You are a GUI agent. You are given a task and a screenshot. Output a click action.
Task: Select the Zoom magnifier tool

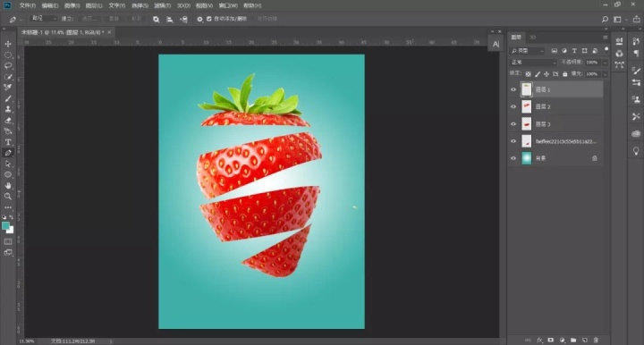click(x=8, y=197)
